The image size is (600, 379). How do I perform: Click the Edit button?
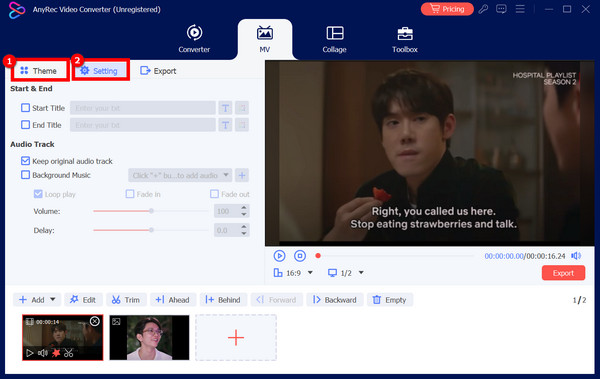point(83,300)
